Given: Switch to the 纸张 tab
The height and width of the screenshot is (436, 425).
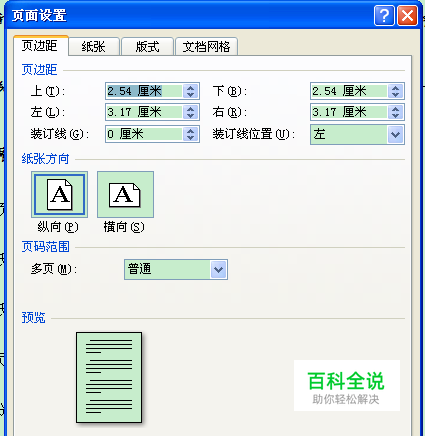Looking at the screenshot, I should pyautogui.click(x=94, y=46).
